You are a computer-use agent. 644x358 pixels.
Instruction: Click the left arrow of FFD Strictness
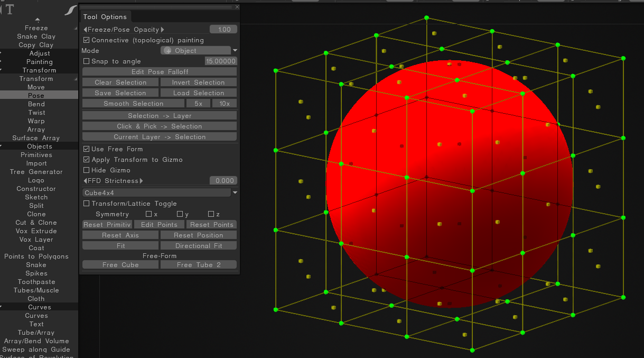tap(85, 181)
